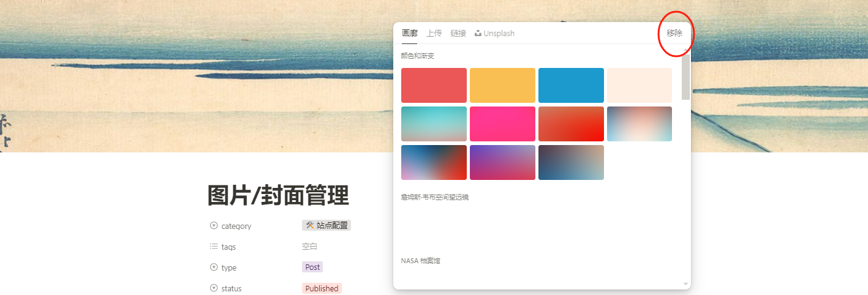Click the 詹姆斯·韦布空间望远镜 section heading
Image resolution: width=868 pixels, height=295 pixels.
pyautogui.click(x=435, y=197)
